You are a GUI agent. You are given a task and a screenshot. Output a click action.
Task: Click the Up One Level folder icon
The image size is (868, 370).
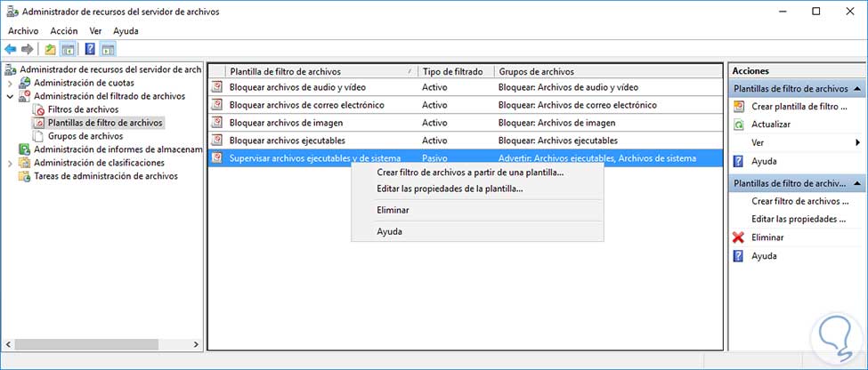point(51,49)
